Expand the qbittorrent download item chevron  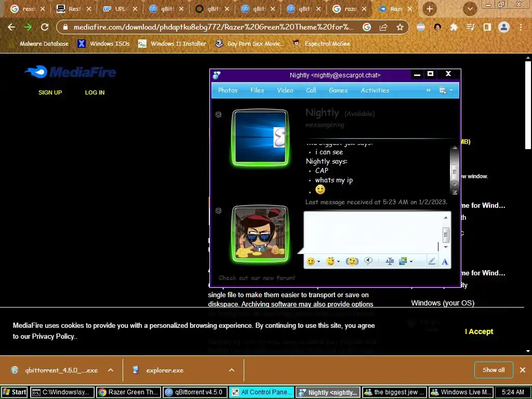pos(111,370)
